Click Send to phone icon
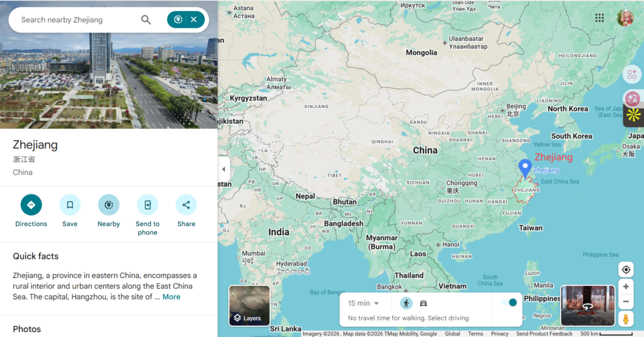This screenshot has height=337, width=644. [147, 205]
